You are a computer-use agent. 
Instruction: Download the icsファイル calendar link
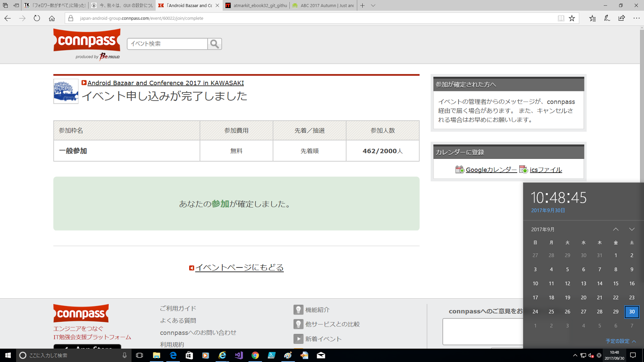[546, 170]
